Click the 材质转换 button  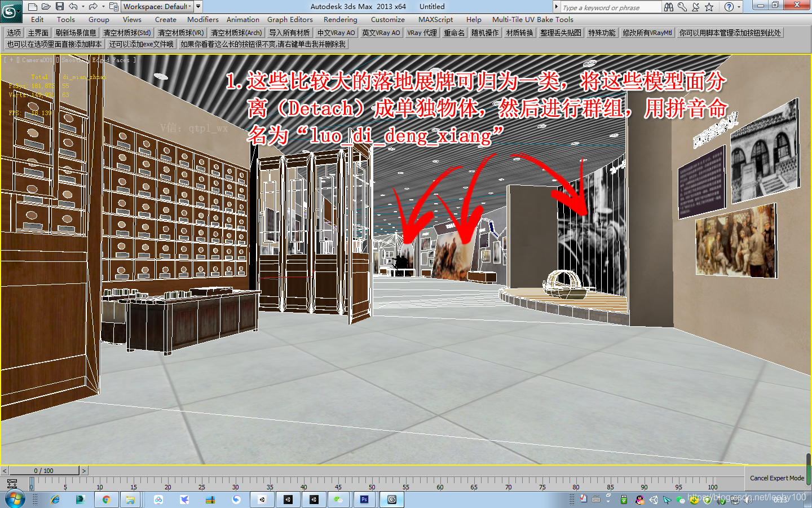tap(520, 33)
